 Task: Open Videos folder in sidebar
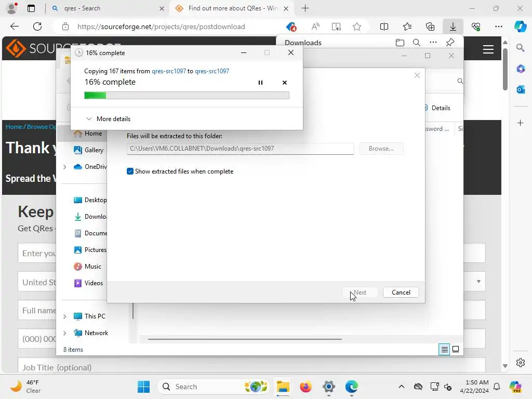tap(88, 283)
